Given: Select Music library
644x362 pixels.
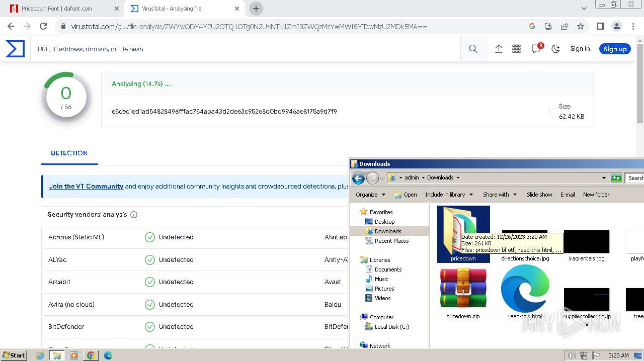Looking at the screenshot, I should 381,279.
